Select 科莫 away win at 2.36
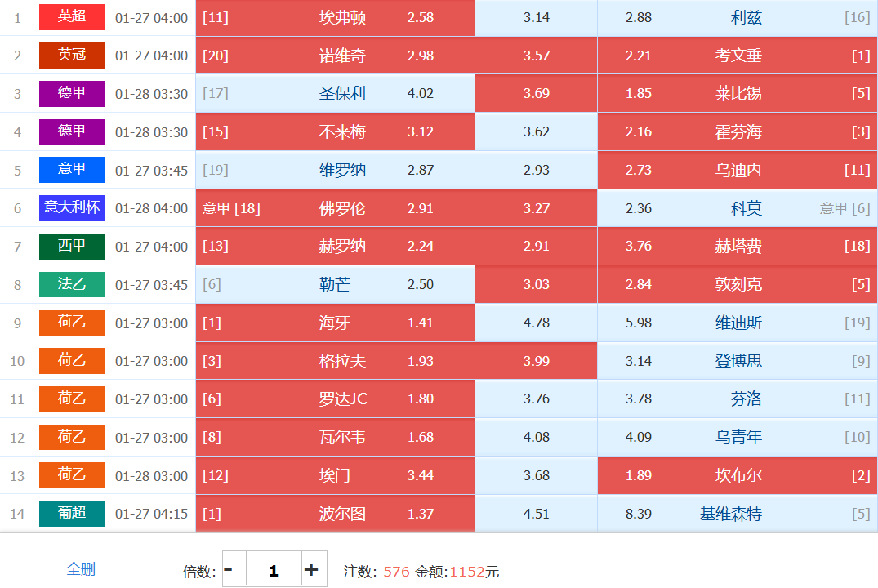Viewport: 878px width, 588px height. tap(737, 208)
